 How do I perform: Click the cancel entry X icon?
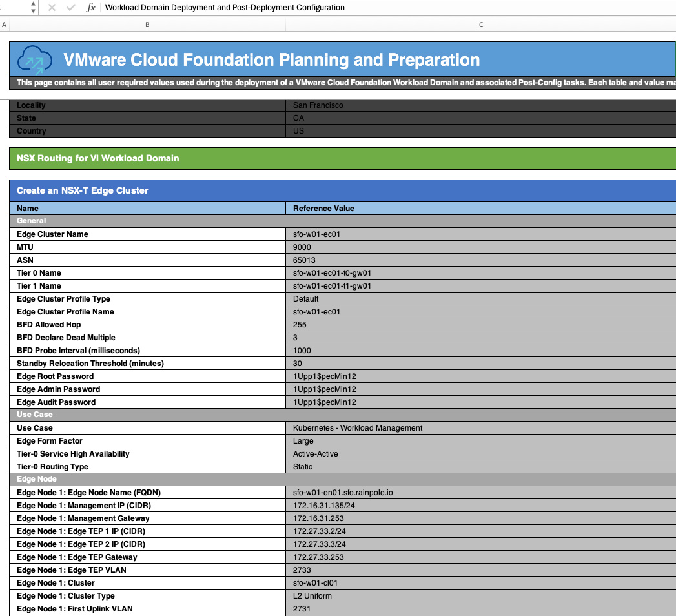pyautogui.click(x=52, y=7)
